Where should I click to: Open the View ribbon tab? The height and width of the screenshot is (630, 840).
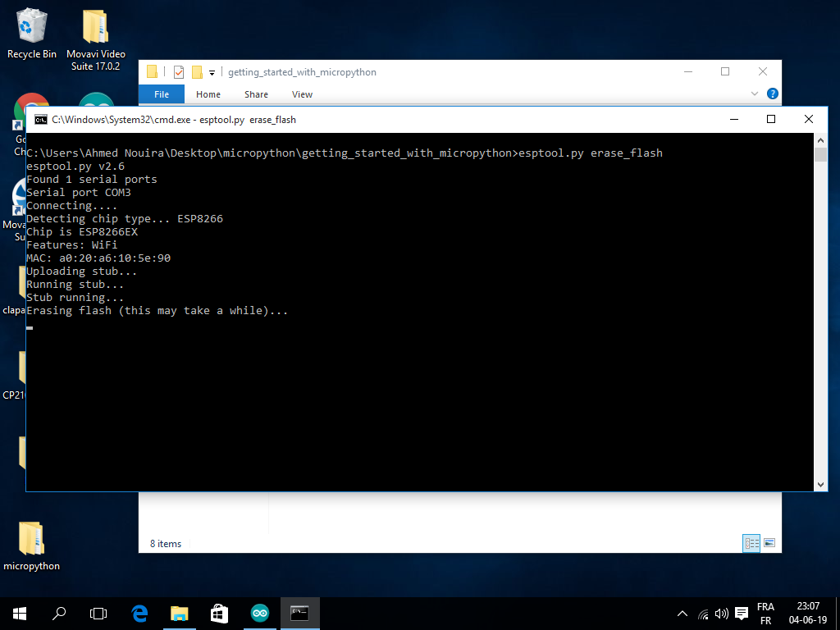[x=302, y=94]
